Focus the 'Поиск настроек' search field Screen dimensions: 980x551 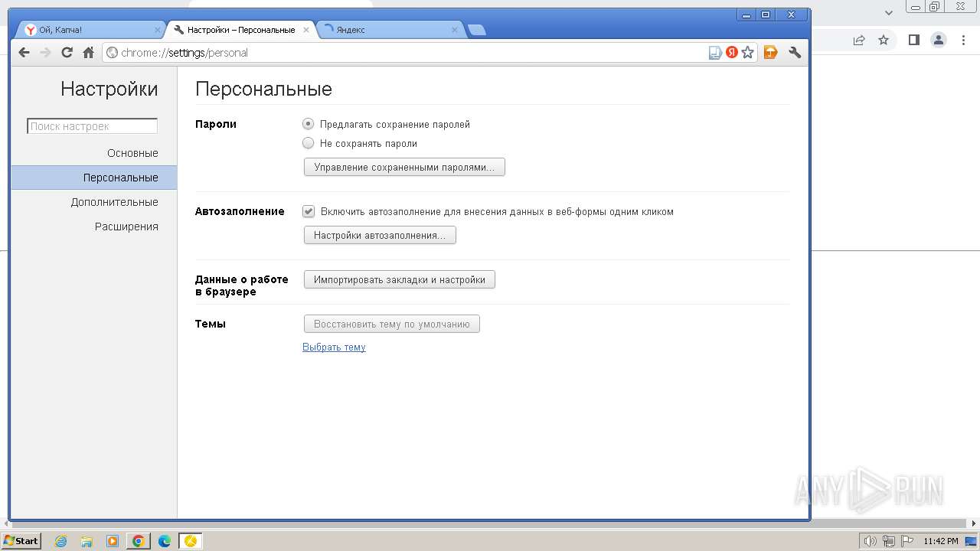93,126
